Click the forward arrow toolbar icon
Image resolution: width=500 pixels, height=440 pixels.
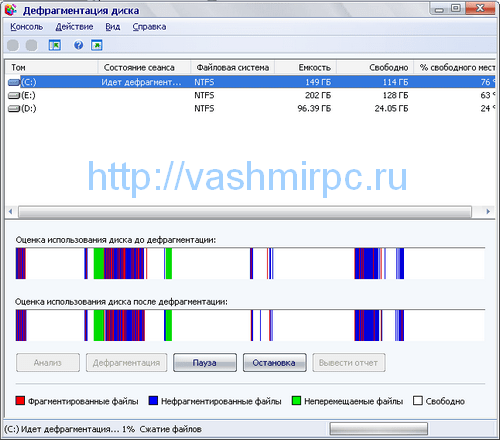32,45
